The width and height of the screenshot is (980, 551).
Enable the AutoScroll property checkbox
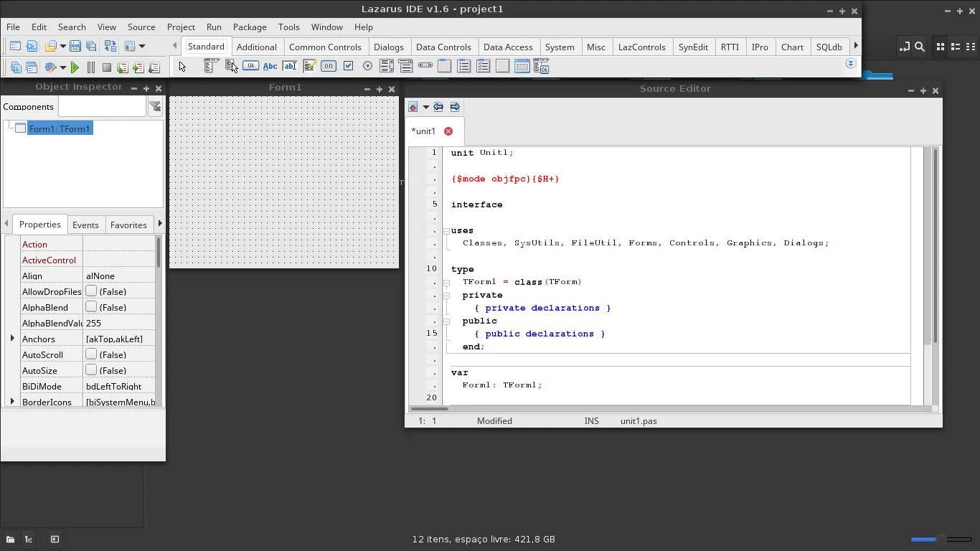pyautogui.click(x=91, y=354)
